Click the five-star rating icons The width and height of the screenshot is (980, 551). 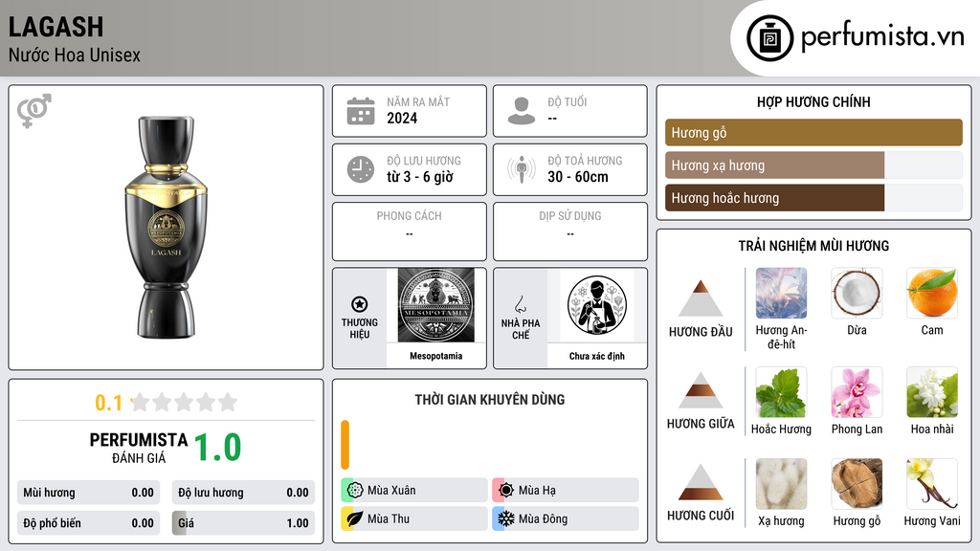[185, 402]
